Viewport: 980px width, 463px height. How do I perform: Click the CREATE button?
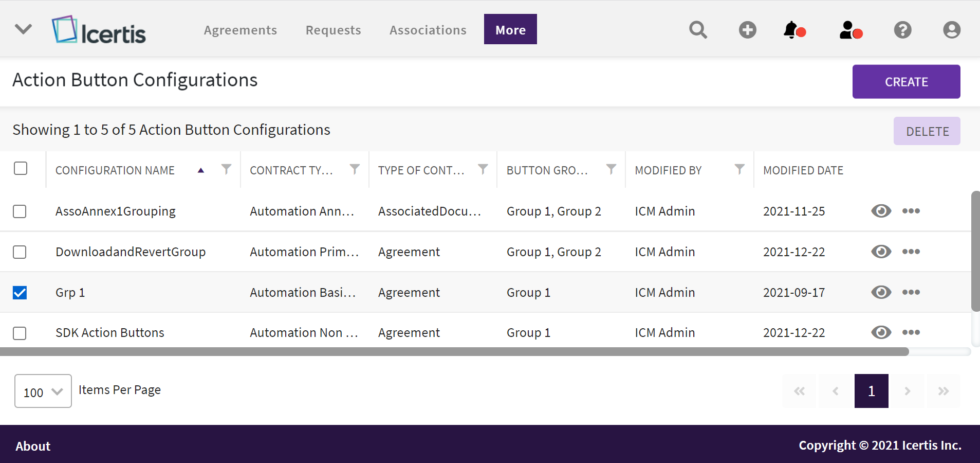[905, 82]
